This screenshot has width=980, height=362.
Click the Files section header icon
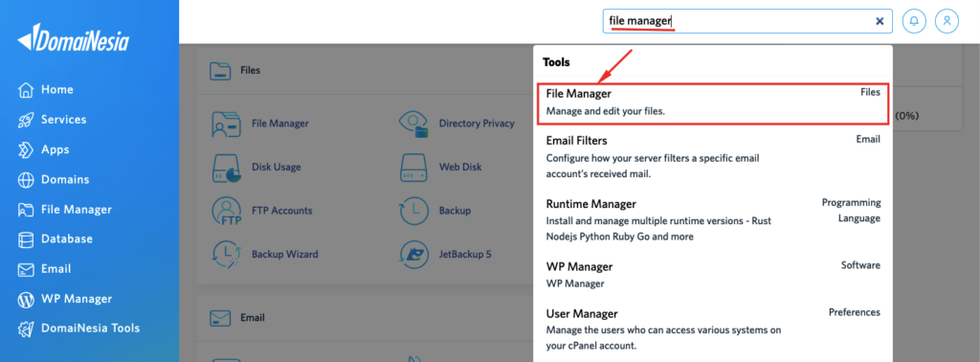coord(220,70)
